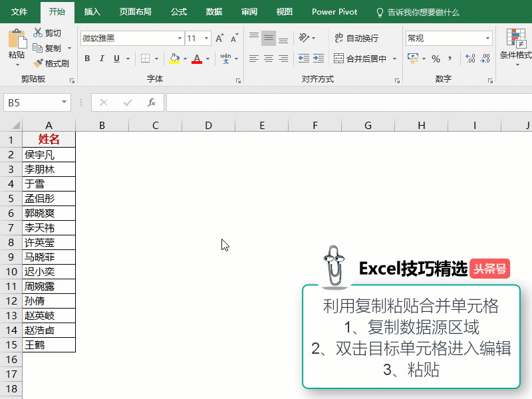Viewport: 532px width, 399px height.
Task: Expand the fill color dropdown arrow
Action: [x=186, y=59]
